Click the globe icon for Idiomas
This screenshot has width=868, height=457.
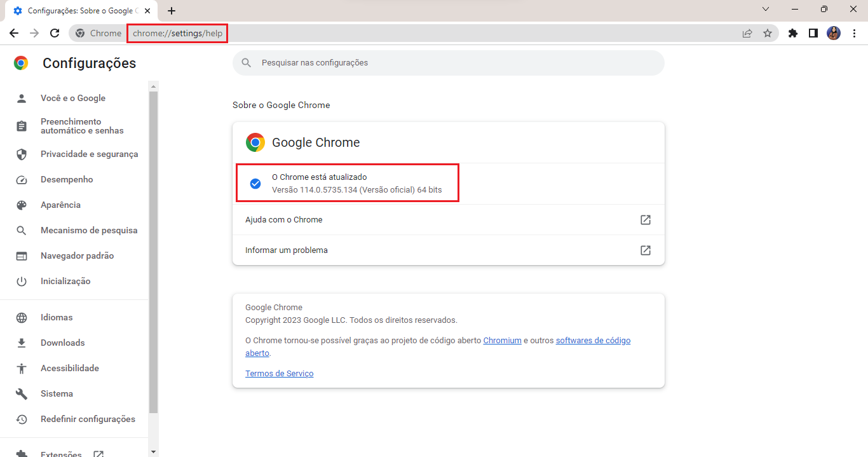point(22,318)
